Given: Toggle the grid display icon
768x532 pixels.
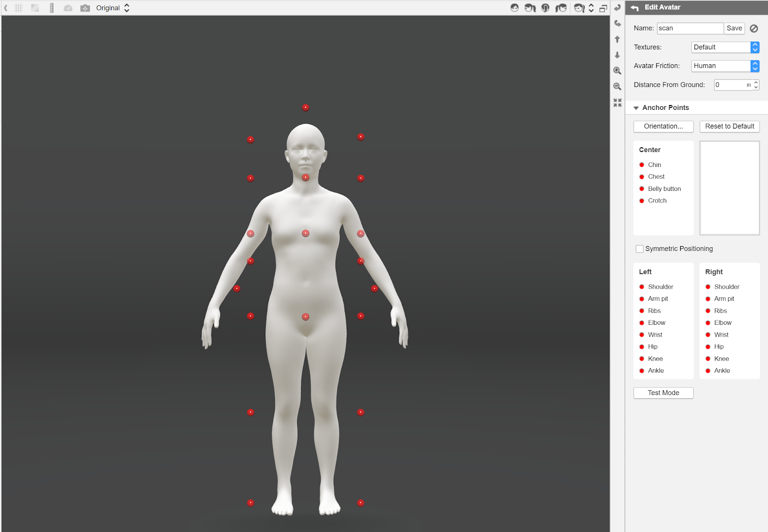Looking at the screenshot, I should point(19,8).
